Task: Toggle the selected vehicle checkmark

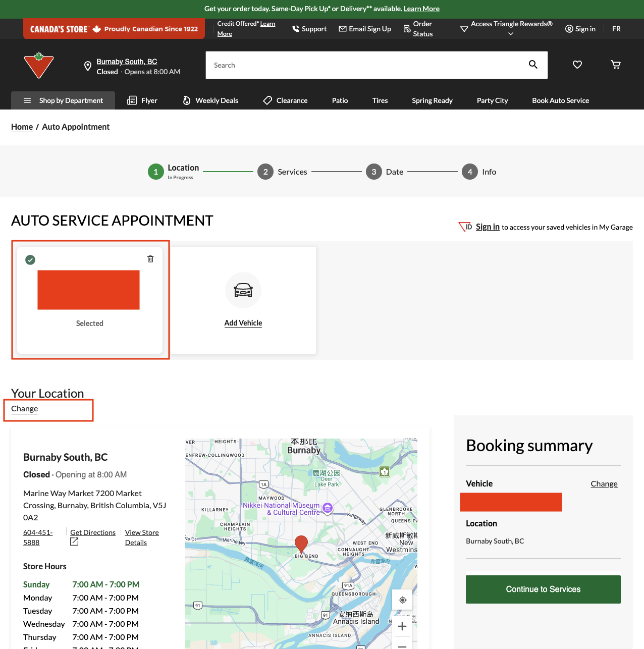Action: click(x=30, y=260)
